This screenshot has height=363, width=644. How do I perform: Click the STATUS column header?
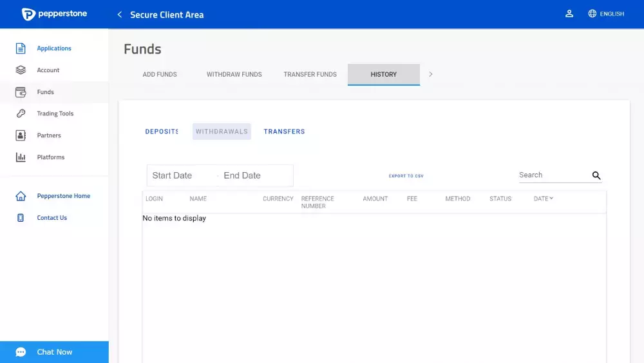click(x=500, y=199)
